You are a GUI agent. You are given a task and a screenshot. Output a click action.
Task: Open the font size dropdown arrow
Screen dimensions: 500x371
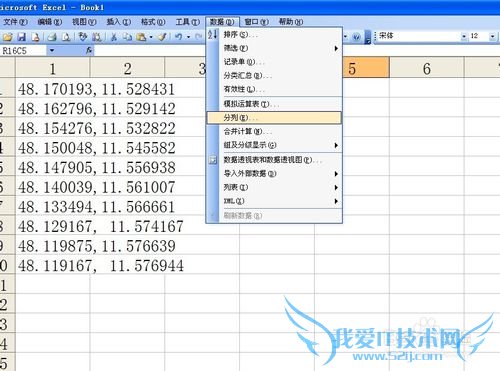pos(492,37)
